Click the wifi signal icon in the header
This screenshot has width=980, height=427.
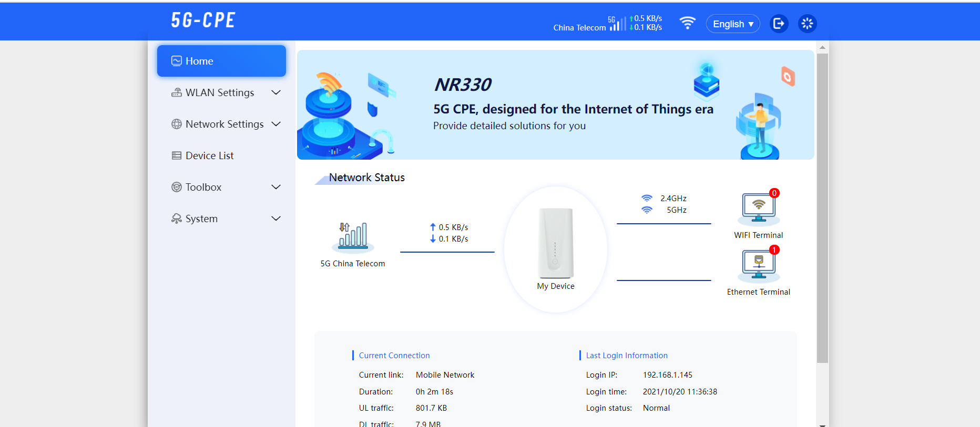(688, 23)
